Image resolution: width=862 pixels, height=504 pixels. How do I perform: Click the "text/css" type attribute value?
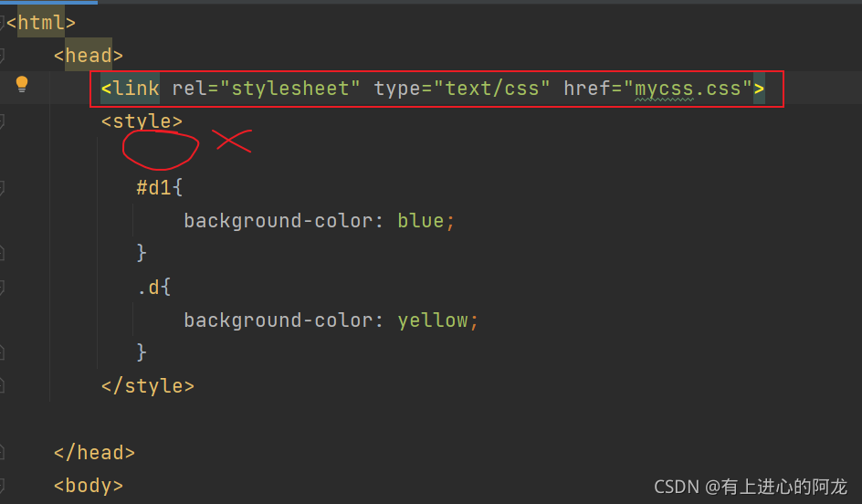491,89
